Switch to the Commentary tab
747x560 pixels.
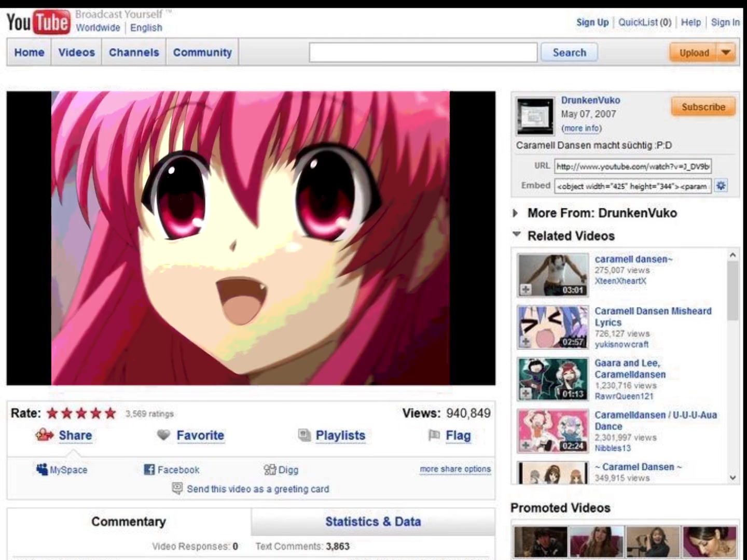pyautogui.click(x=129, y=522)
